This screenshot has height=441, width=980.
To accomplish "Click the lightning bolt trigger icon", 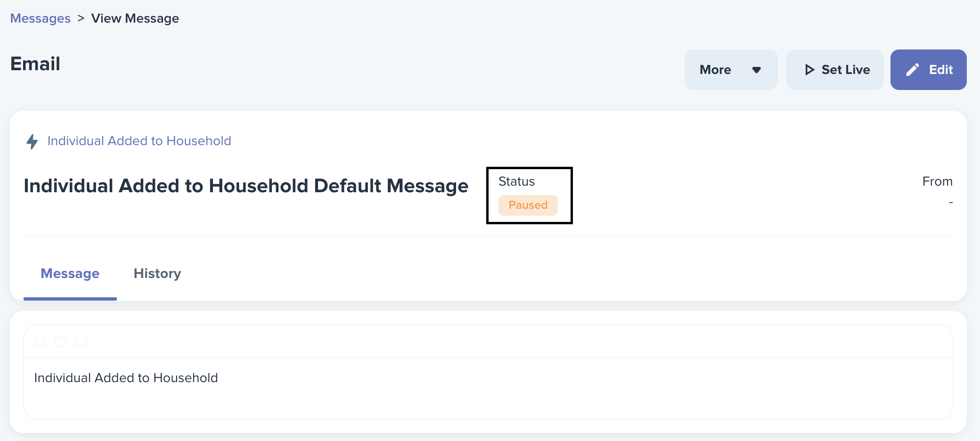I will pos(32,141).
